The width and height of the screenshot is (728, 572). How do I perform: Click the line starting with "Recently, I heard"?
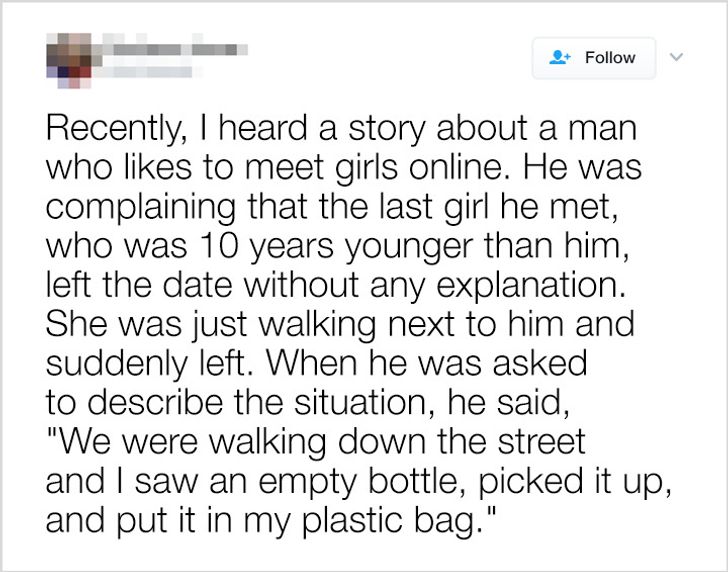click(x=341, y=133)
